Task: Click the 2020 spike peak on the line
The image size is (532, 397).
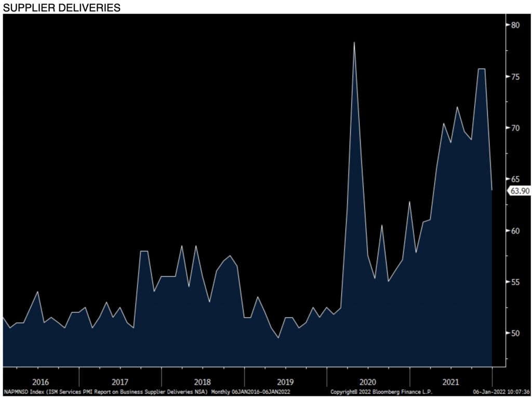Action: click(x=354, y=43)
